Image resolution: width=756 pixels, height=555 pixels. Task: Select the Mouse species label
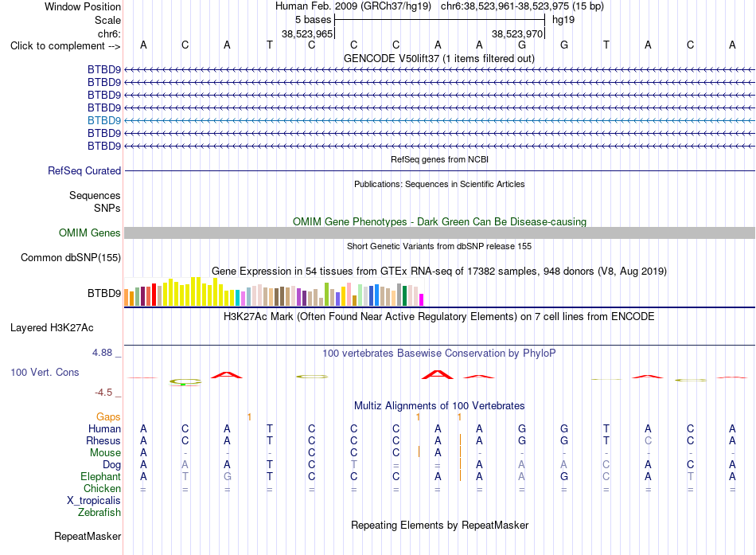point(106,453)
